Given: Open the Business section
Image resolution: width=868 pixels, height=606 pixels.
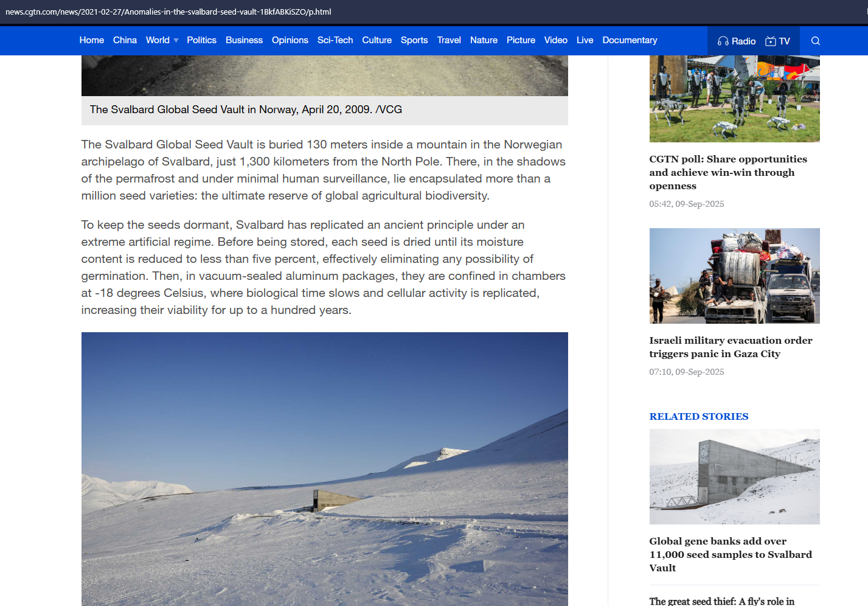Looking at the screenshot, I should (x=244, y=40).
